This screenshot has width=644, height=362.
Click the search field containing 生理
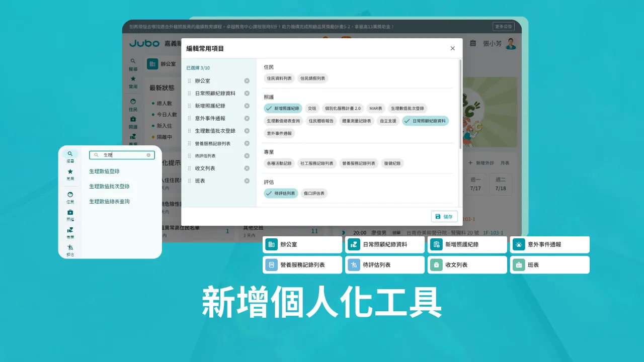click(x=121, y=155)
